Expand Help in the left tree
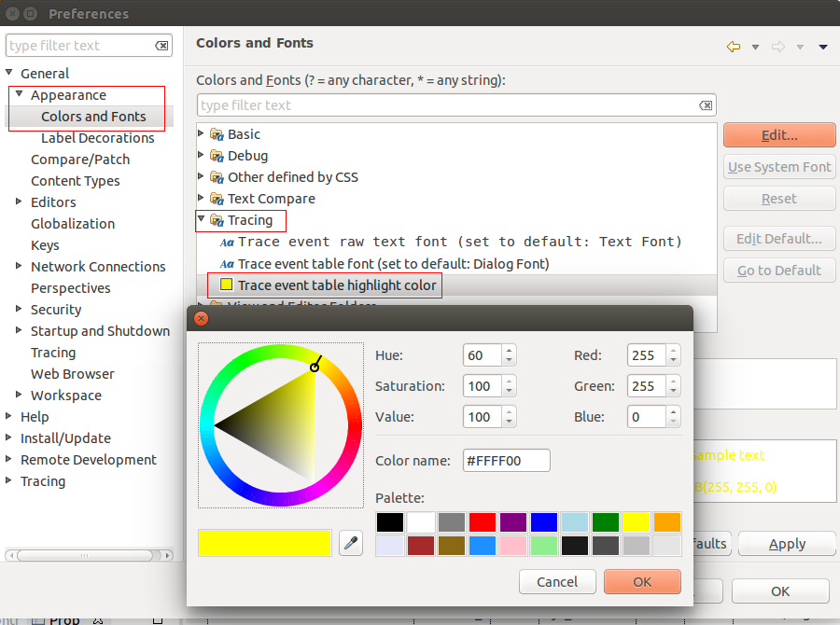The image size is (840, 625). click(x=8, y=417)
